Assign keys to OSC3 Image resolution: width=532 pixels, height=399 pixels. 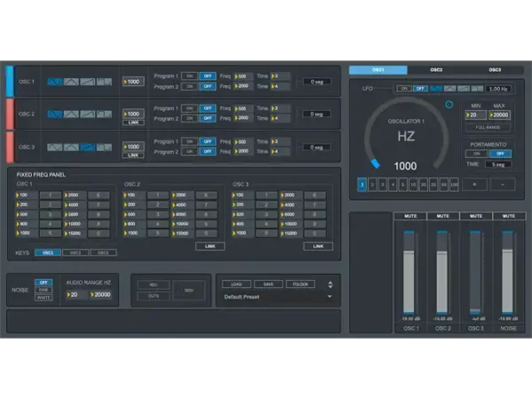[x=103, y=253]
